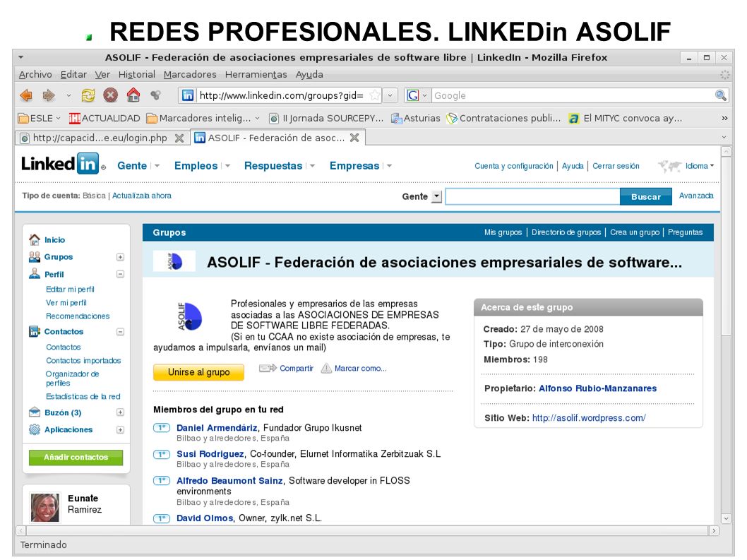Screen dimensions: 747x560
Task: Expand the Grupos sidebar section
Action: pos(120,257)
